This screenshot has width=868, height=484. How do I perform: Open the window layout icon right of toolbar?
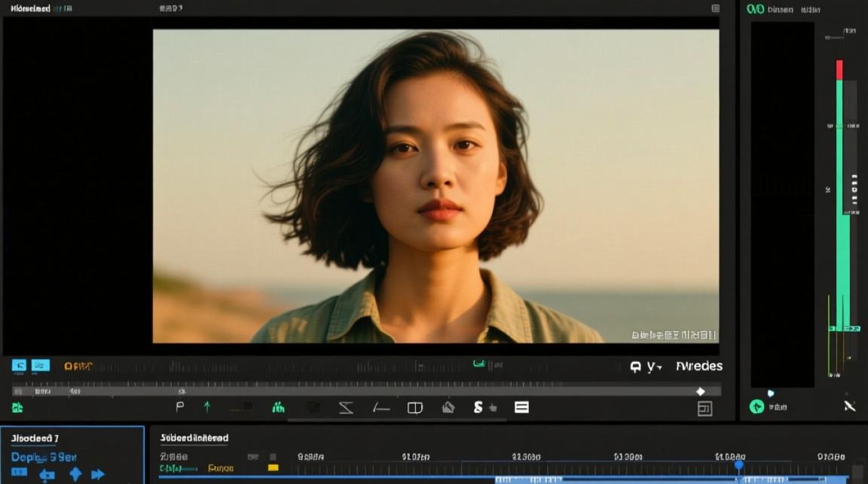click(705, 408)
